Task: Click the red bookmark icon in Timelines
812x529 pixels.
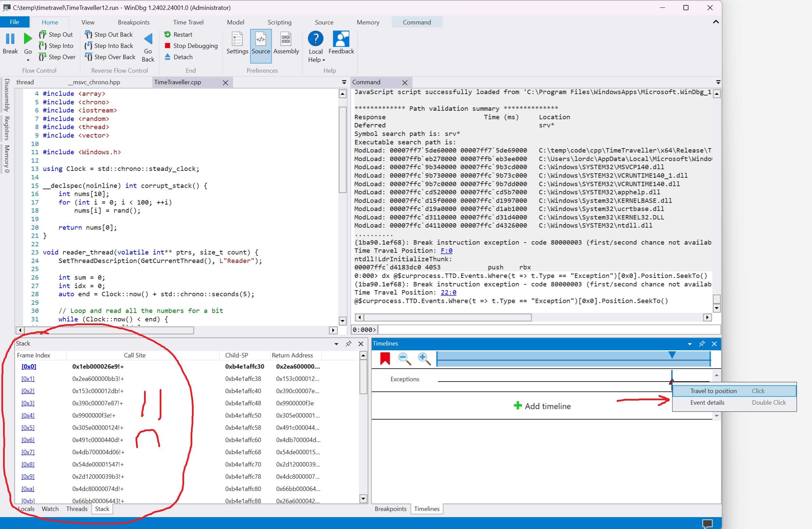Action: click(x=385, y=358)
